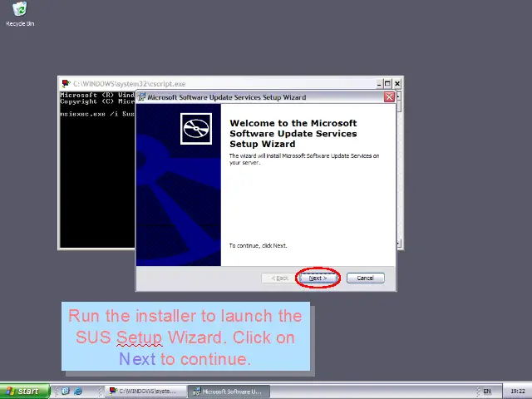Image resolution: width=532 pixels, height=399 pixels.
Task: Minimize the cscript.exe console window
Action: pos(379,83)
